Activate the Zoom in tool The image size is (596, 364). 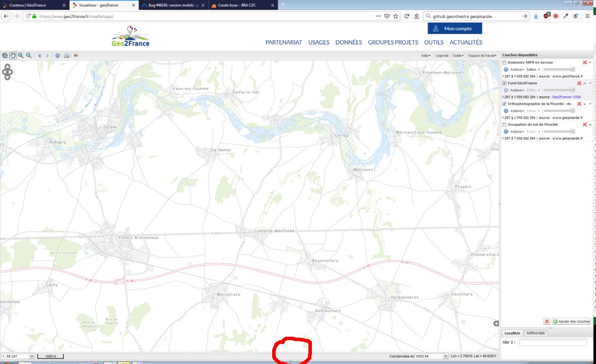pyautogui.click(x=21, y=56)
